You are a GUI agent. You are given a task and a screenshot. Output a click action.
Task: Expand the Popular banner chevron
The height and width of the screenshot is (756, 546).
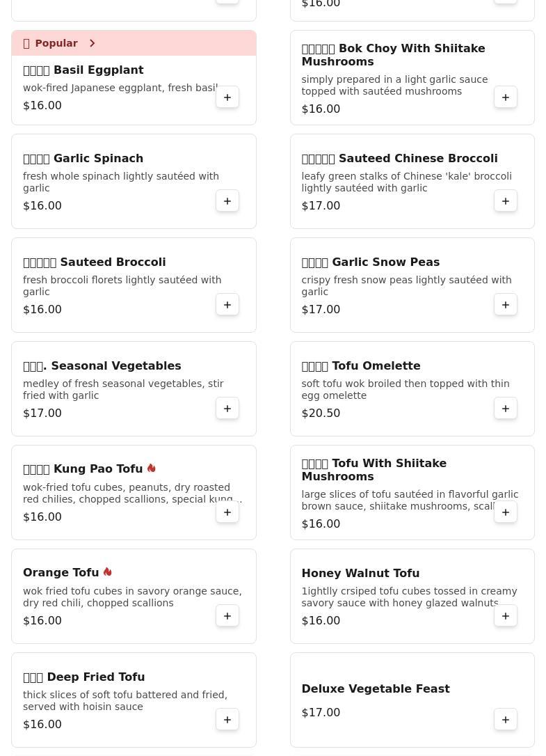coord(92,43)
